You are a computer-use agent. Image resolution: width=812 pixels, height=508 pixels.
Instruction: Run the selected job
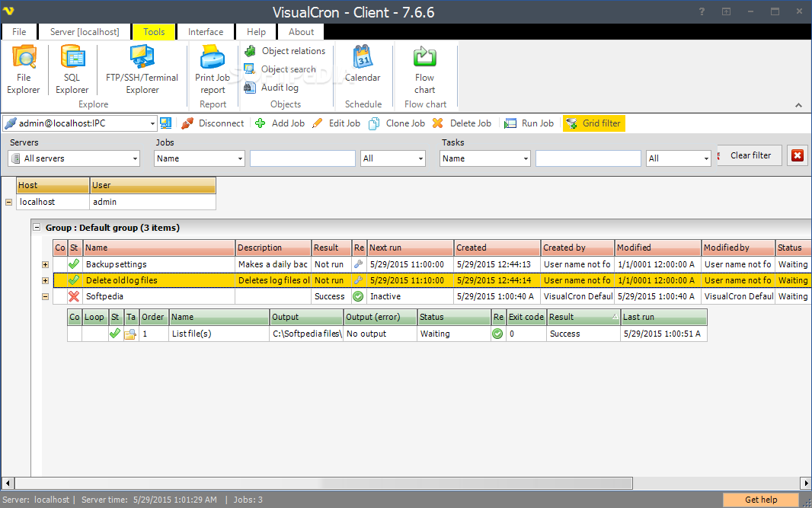(x=529, y=123)
